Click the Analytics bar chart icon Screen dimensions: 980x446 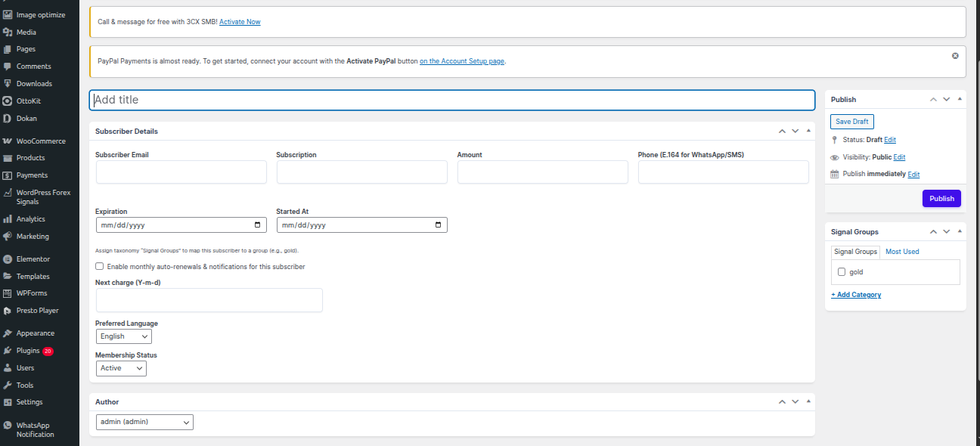[8, 219]
